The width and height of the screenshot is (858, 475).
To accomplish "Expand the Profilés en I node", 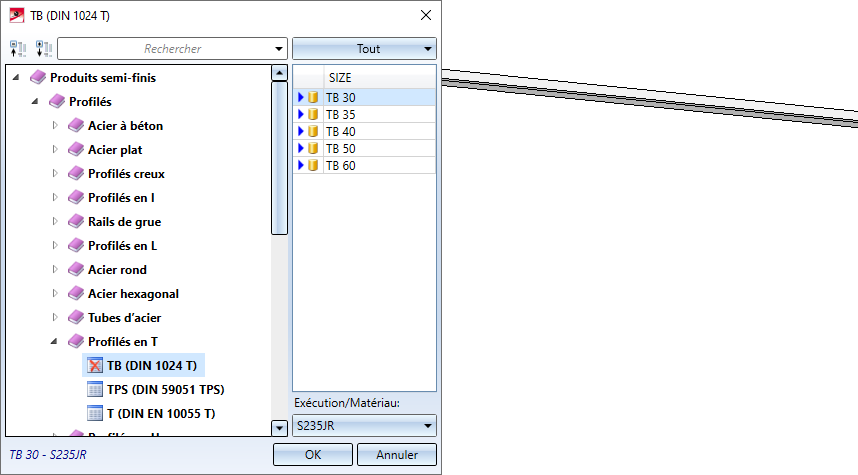I will coord(55,198).
